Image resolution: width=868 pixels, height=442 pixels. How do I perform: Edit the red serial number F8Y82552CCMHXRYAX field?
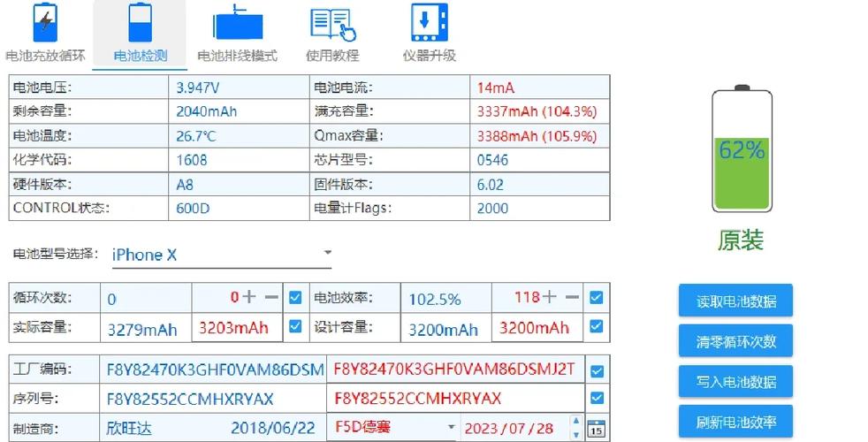coord(455,399)
